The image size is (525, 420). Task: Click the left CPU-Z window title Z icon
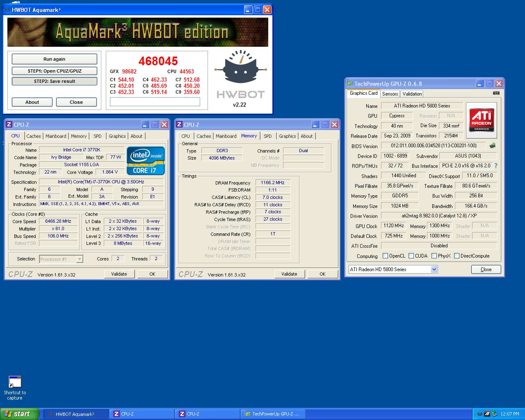point(9,125)
